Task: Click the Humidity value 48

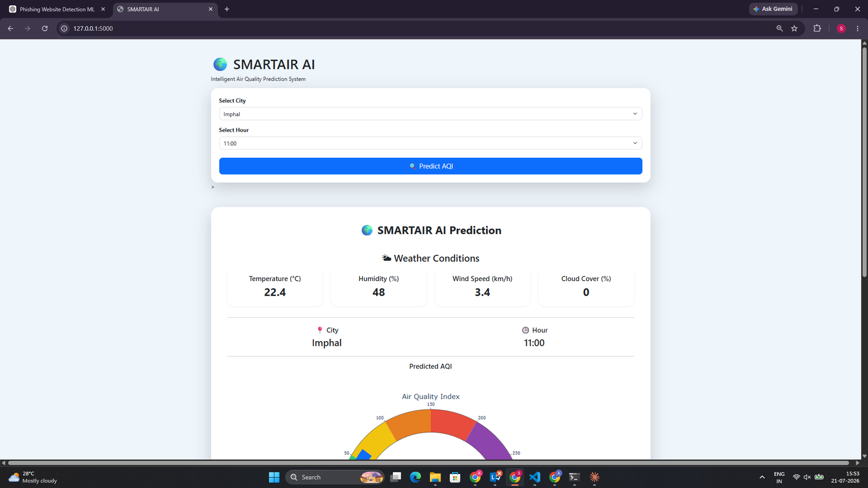Action: [x=379, y=292]
